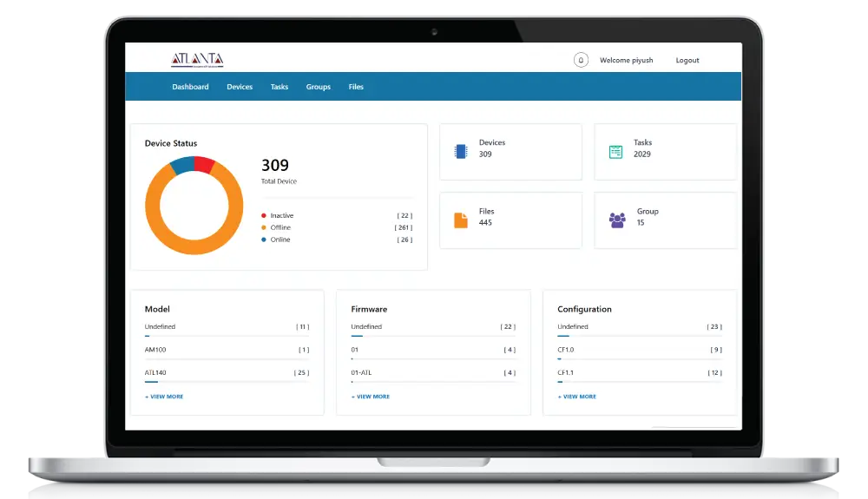Click the Model panel heading

pyautogui.click(x=157, y=309)
